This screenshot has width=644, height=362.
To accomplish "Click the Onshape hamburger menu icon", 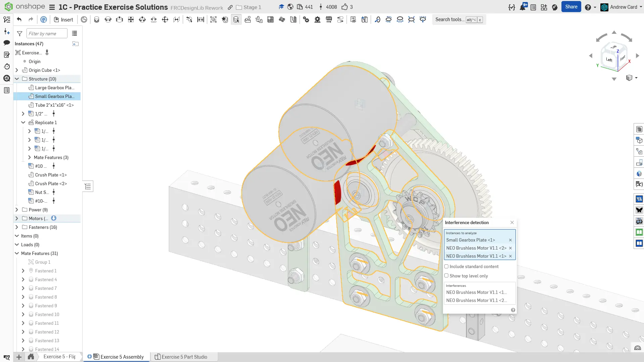I will [x=52, y=7].
